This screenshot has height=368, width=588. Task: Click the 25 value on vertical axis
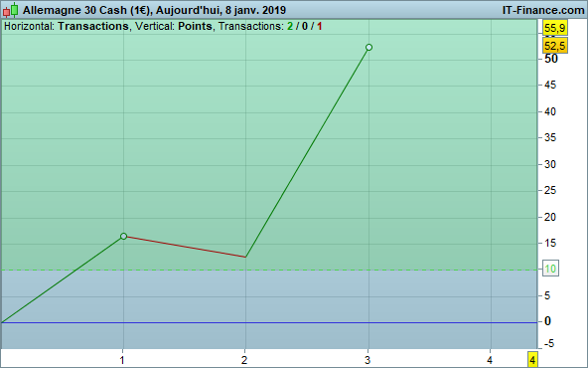[x=550, y=190]
